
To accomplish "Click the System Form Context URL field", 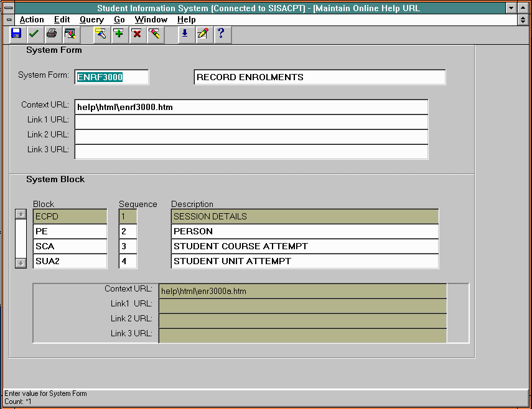I will (x=251, y=107).
